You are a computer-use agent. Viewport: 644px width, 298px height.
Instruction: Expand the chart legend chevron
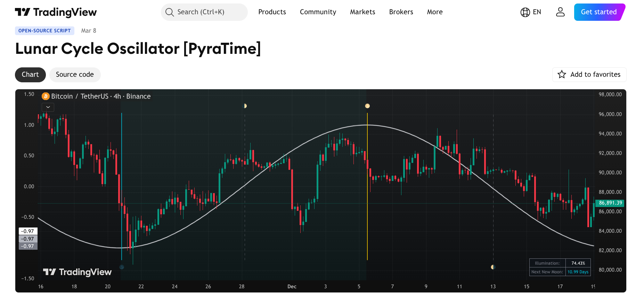[x=48, y=107]
